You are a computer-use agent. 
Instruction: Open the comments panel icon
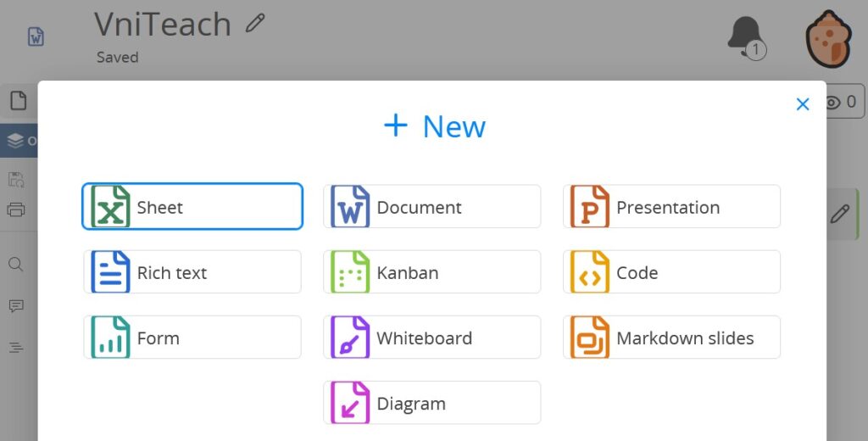(16, 306)
